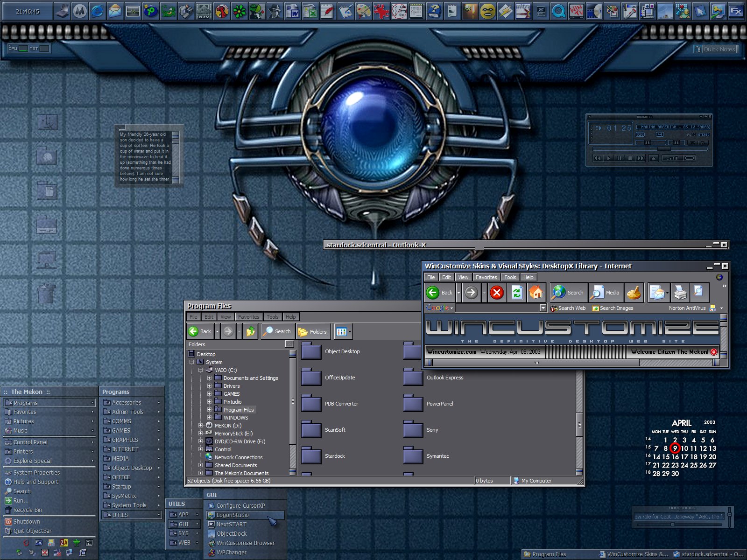Open the Word icon in the top dock
747x560 pixels.
click(x=292, y=11)
